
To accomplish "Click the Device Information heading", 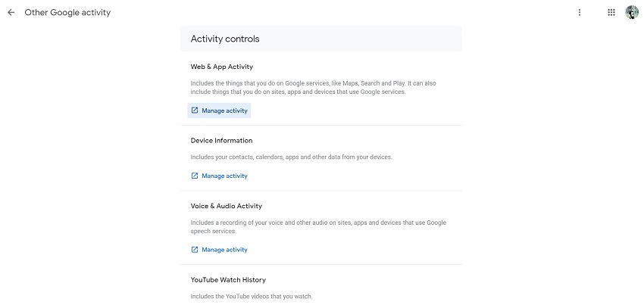I will click(x=221, y=141).
